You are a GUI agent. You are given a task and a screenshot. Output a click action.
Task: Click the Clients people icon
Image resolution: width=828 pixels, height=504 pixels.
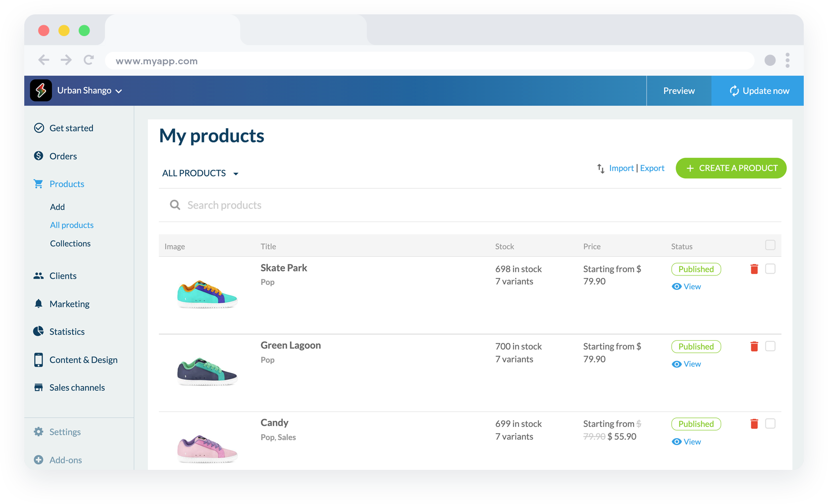click(x=39, y=275)
